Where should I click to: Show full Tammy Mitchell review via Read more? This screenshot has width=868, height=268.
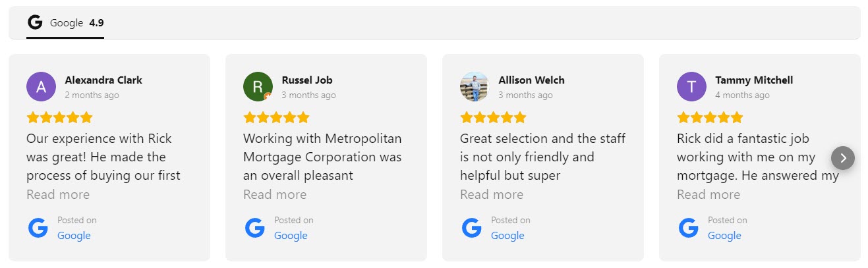pyautogui.click(x=709, y=194)
